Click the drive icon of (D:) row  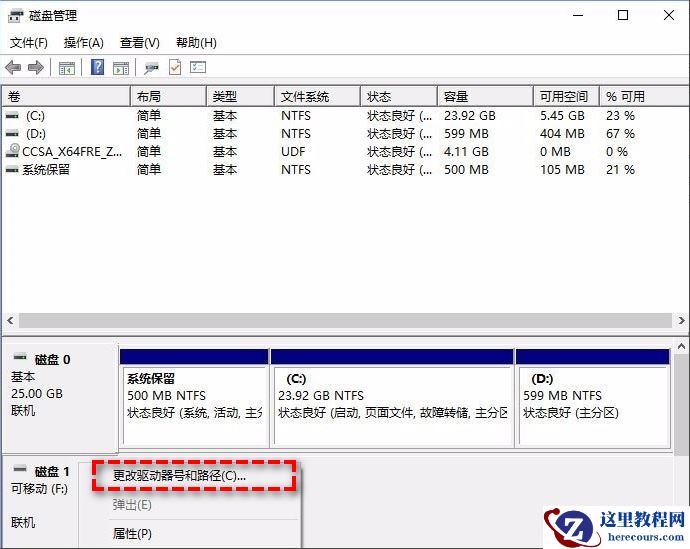pyautogui.click(x=12, y=133)
